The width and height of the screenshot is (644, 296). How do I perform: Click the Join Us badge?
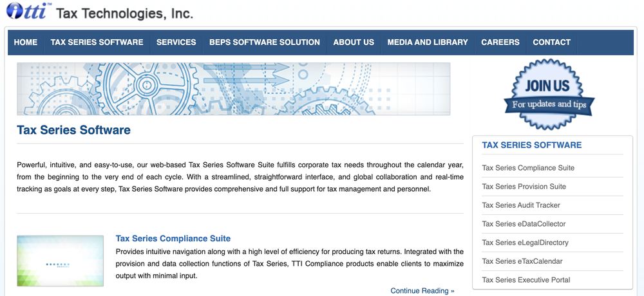point(549,95)
